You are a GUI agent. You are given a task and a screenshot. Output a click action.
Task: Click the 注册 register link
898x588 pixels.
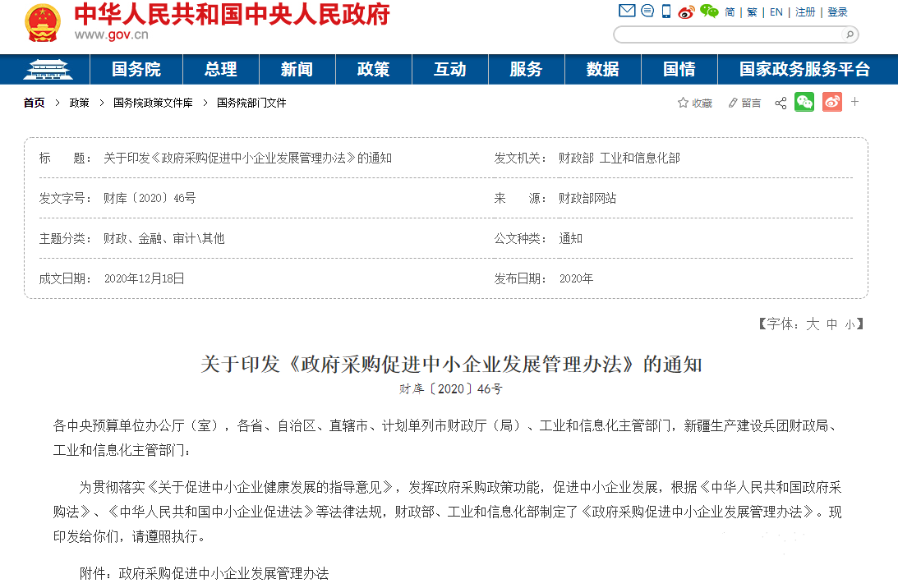click(x=805, y=12)
